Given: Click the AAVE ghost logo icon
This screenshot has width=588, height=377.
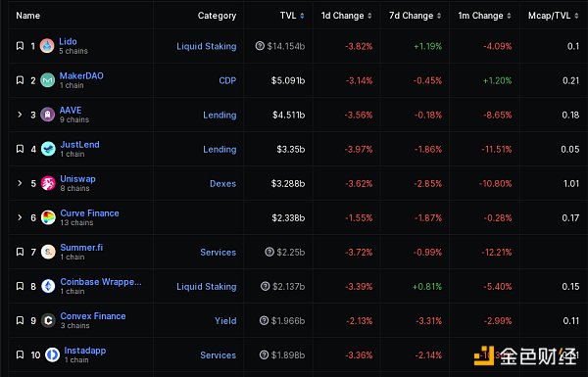Looking at the screenshot, I should coord(48,115).
